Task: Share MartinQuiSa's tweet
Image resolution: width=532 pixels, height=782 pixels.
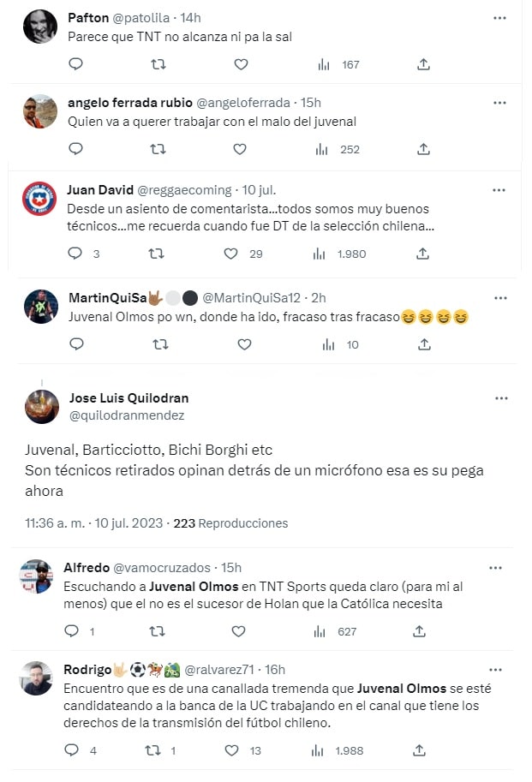Action: [423, 344]
